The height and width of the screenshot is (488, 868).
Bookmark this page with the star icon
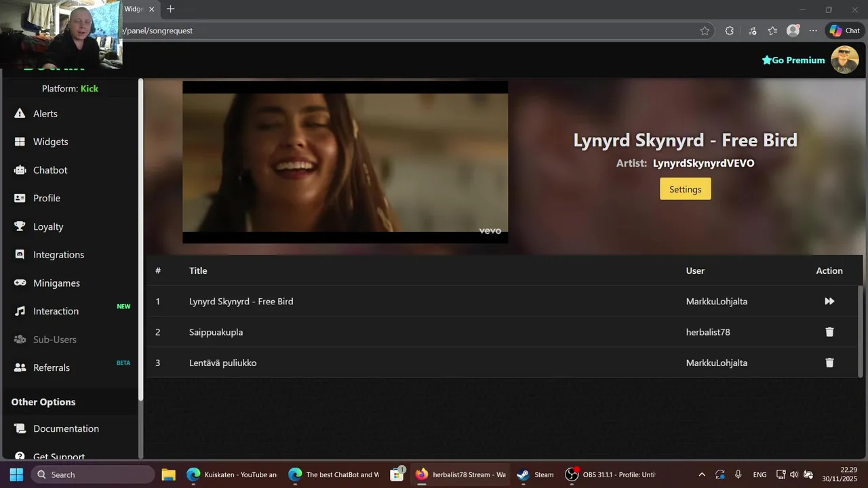(x=705, y=30)
